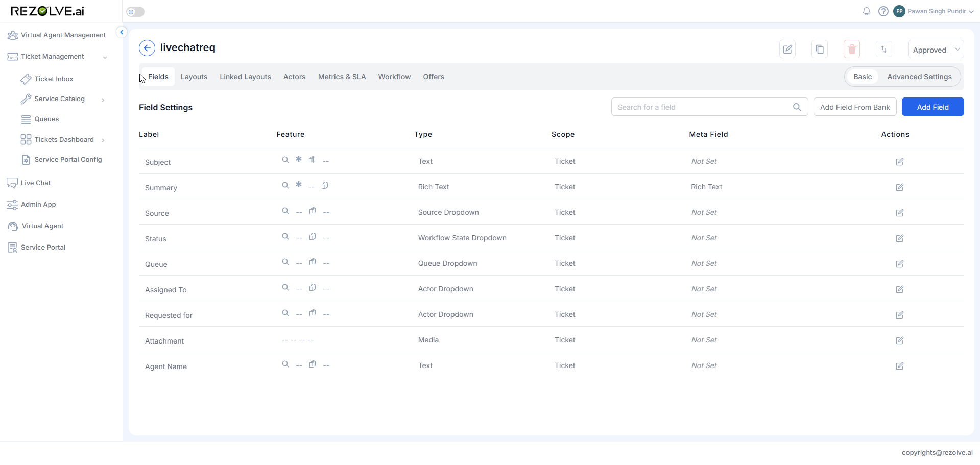
Task: Select the Basic settings mode
Action: pyautogui.click(x=863, y=77)
